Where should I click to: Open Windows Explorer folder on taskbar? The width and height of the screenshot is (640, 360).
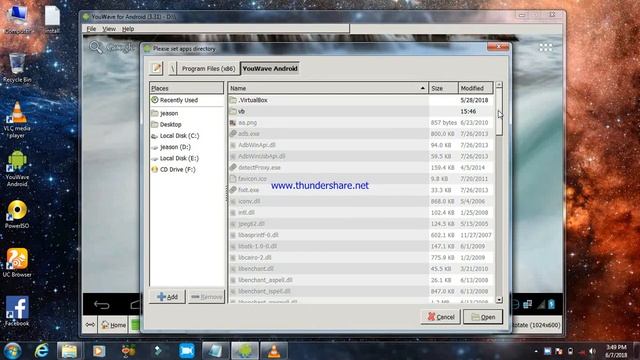(x=69, y=351)
